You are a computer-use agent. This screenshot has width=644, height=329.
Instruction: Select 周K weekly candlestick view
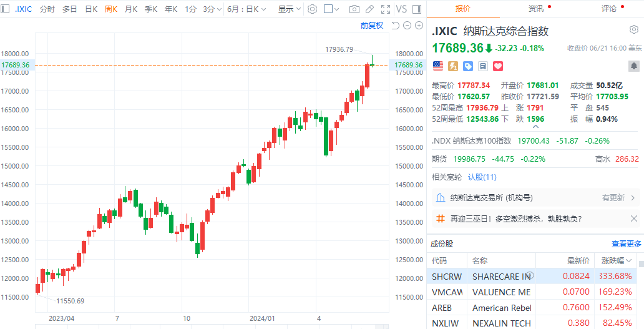(x=111, y=9)
